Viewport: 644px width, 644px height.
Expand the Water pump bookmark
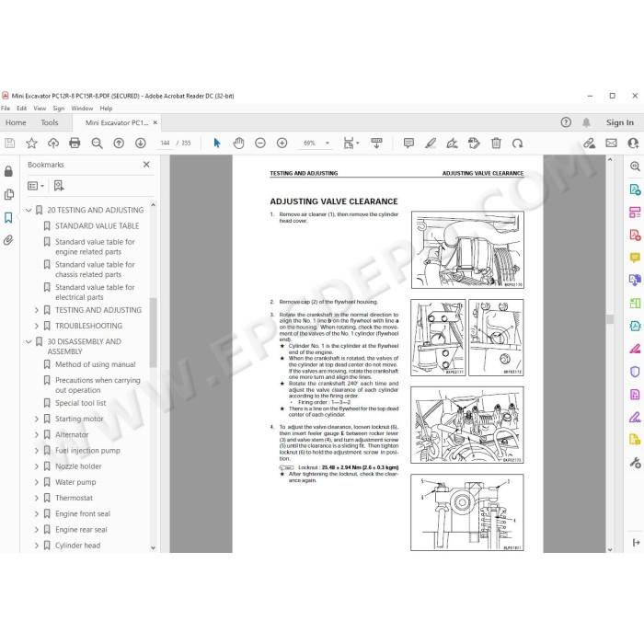click(37, 482)
